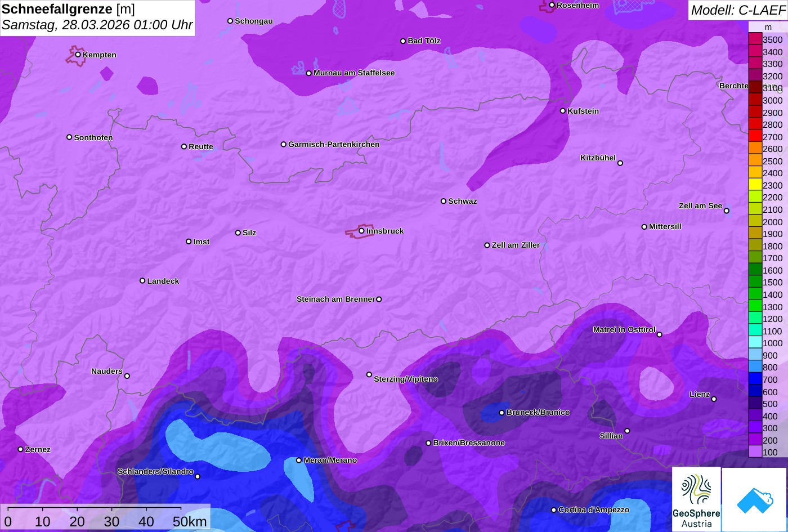
Task: Select the 100 m legend color swatch
Action: click(755, 452)
